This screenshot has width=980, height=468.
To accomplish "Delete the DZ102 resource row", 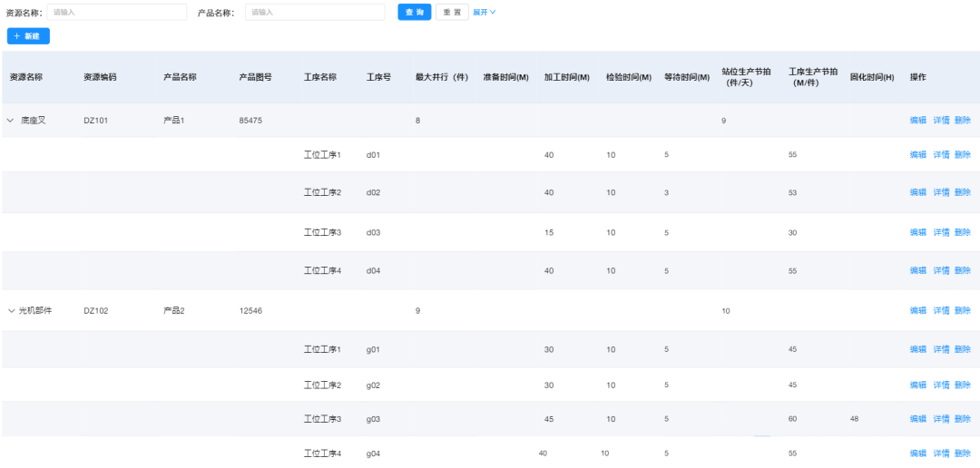I will [963, 310].
